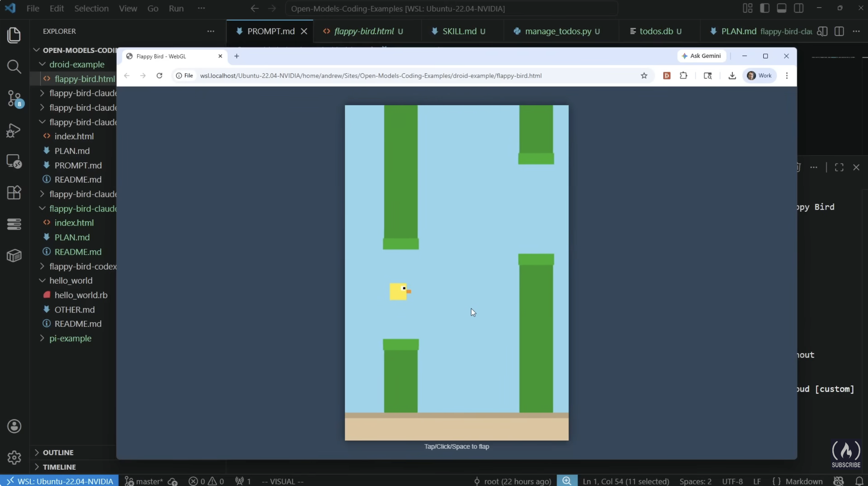Open Chrome downloads icon

732,76
